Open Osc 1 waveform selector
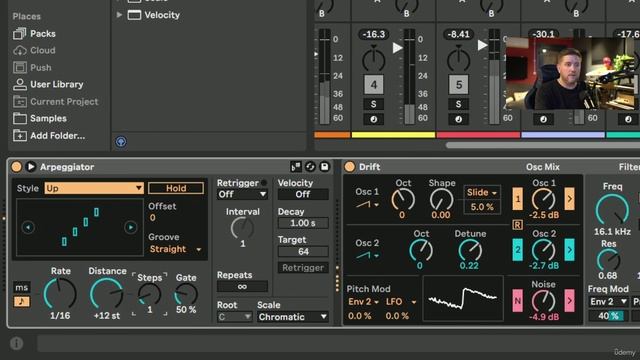The width and height of the screenshot is (640, 360). (x=367, y=204)
